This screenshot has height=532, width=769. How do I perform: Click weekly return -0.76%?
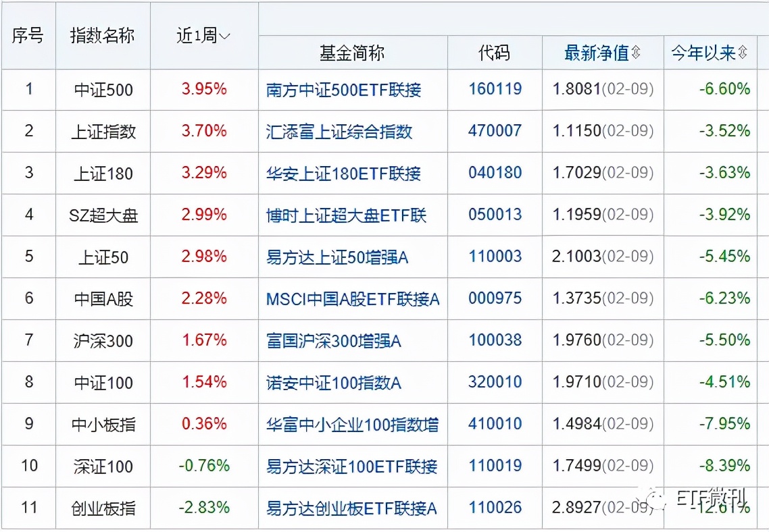tap(204, 465)
